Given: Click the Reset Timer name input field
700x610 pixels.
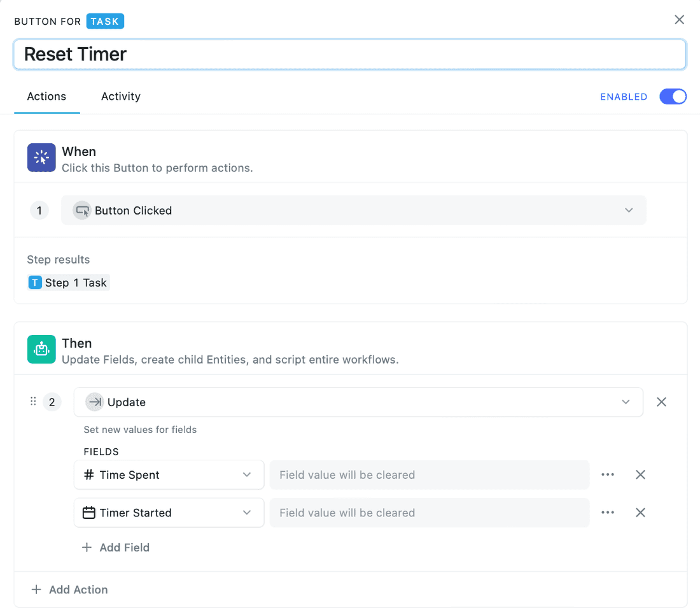Looking at the screenshot, I should 349,54.
